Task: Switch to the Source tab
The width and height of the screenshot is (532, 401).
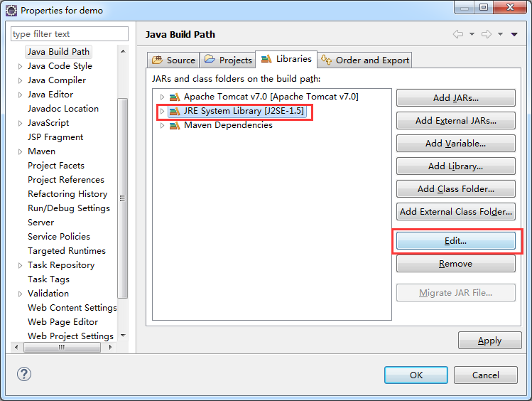Action: click(173, 60)
